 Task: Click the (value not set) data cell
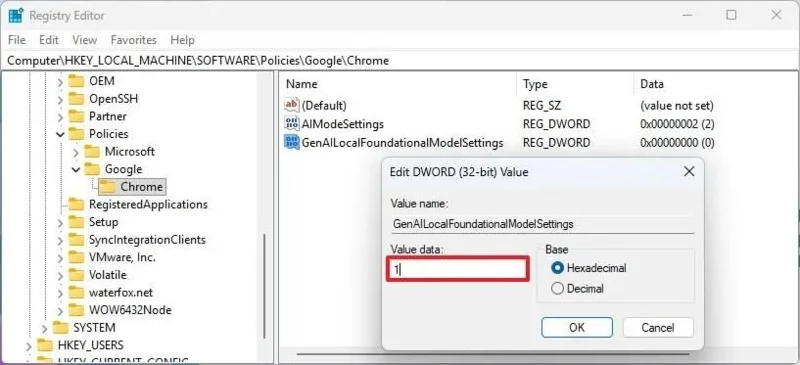[677, 106]
